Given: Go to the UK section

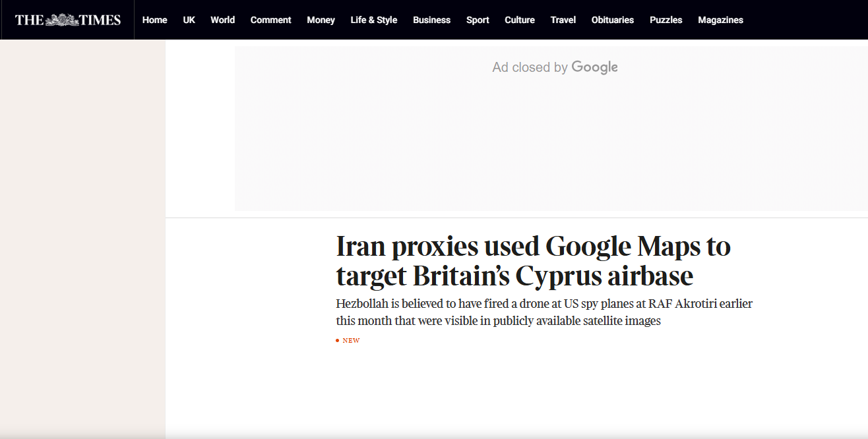Looking at the screenshot, I should click(189, 20).
